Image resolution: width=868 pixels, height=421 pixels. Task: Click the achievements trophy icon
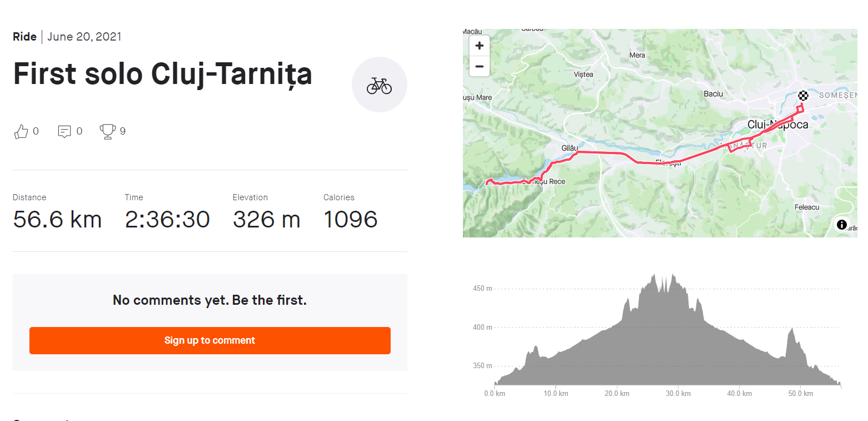pos(107,131)
